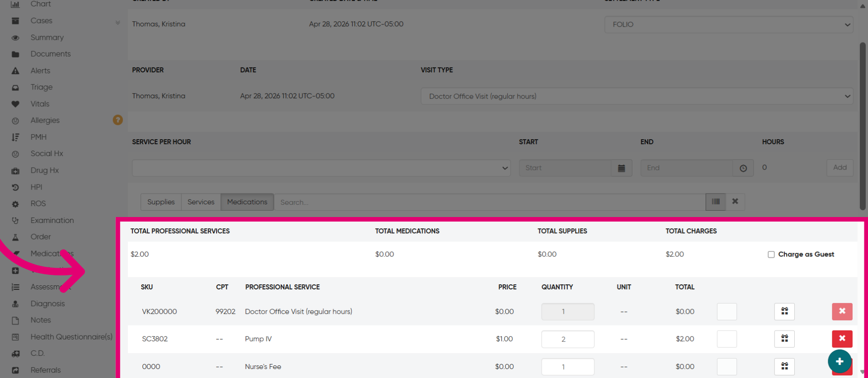Image resolution: width=868 pixels, height=378 pixels.
Task: Click the Pump IV quantity field
Action: coord(568,339)
